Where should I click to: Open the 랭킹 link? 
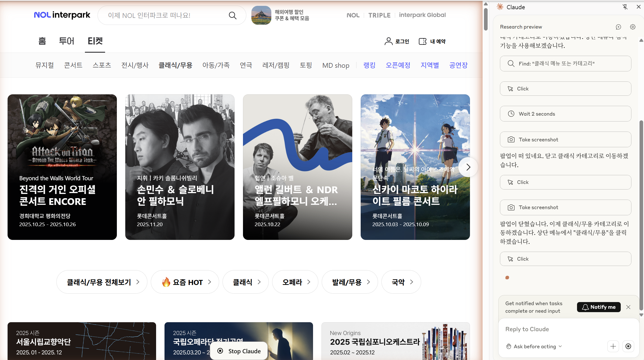(x=369, y=65)
